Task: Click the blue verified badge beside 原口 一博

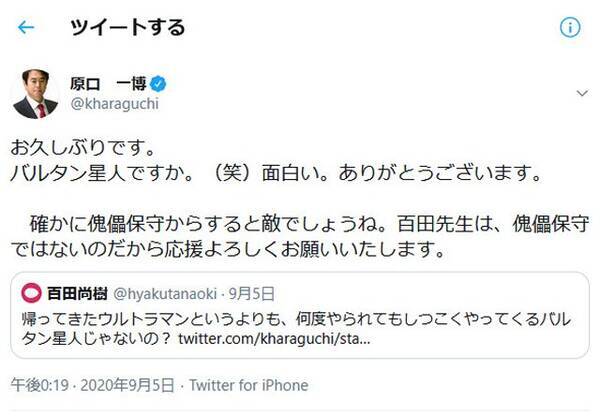Action: click(x=156, y=83)
